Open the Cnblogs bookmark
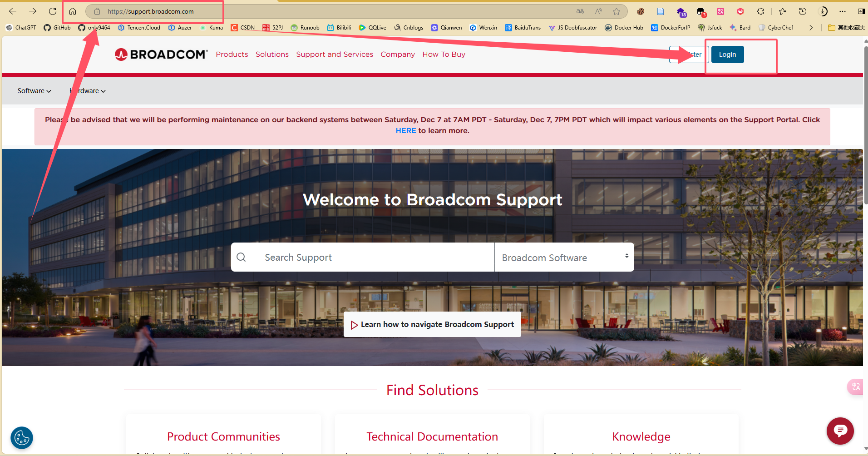868x456 pixels. pos(409,28)
